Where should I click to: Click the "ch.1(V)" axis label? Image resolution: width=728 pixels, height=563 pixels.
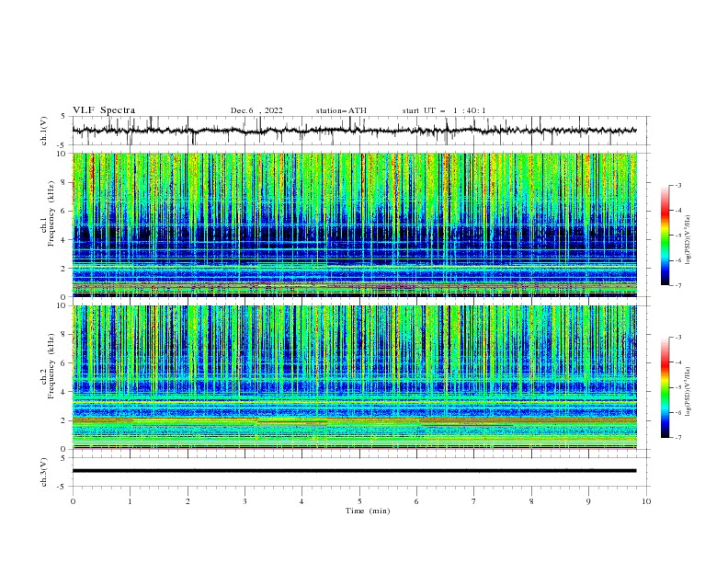44,131
